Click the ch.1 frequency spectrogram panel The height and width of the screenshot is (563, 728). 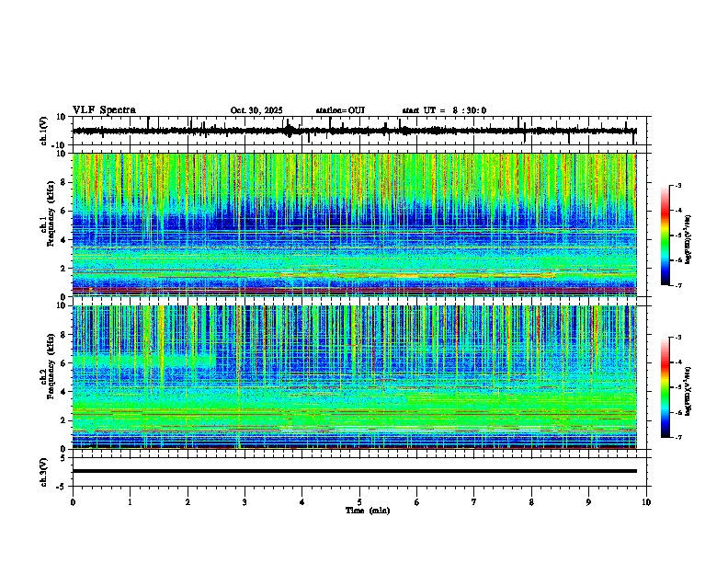(x=354, y=224)
